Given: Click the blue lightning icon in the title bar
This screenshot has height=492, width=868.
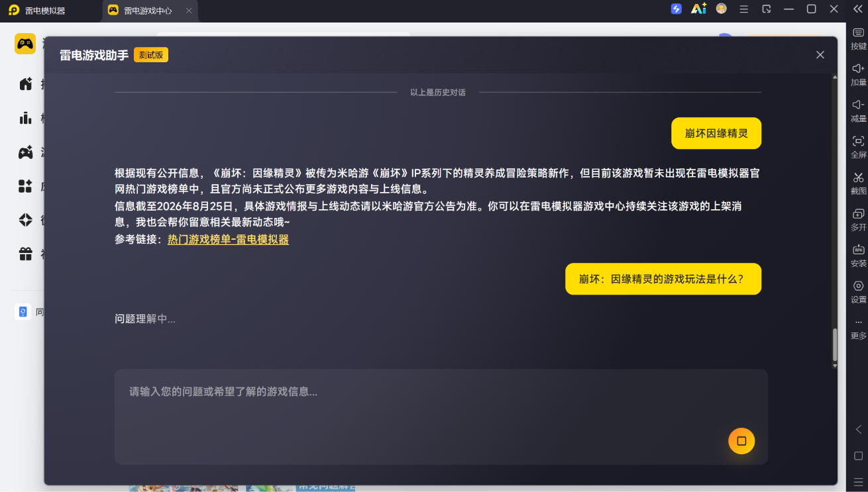Looking at the screenshot, I should click(676, 9).
